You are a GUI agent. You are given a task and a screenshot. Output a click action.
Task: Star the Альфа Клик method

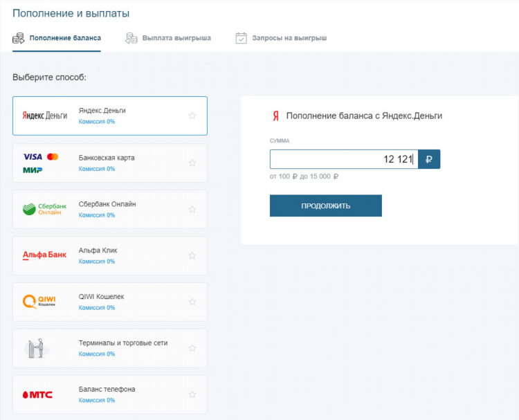[192, 255]
